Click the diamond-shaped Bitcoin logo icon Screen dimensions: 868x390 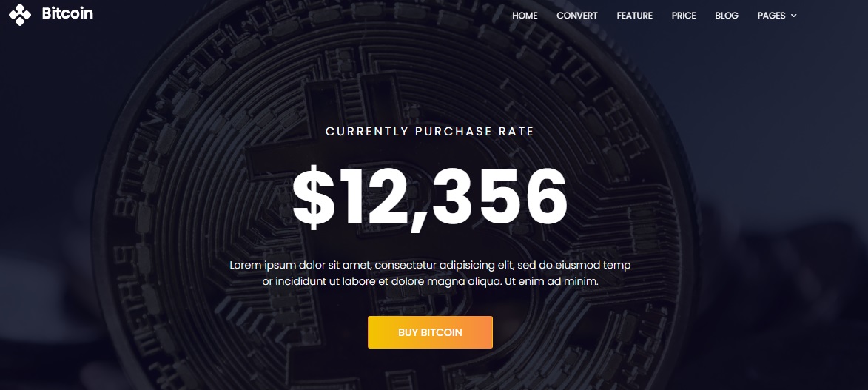(20, 15)
